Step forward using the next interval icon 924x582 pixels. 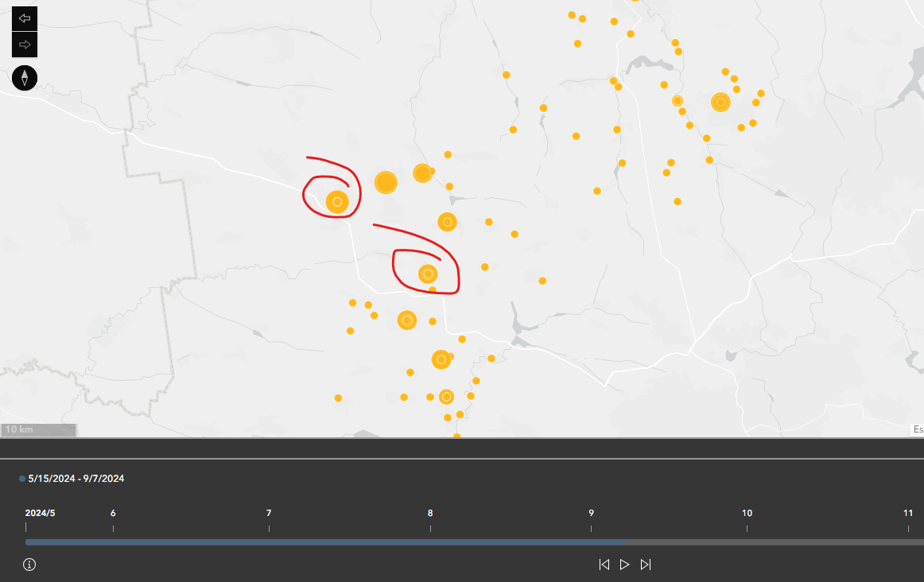pos(646,564)
